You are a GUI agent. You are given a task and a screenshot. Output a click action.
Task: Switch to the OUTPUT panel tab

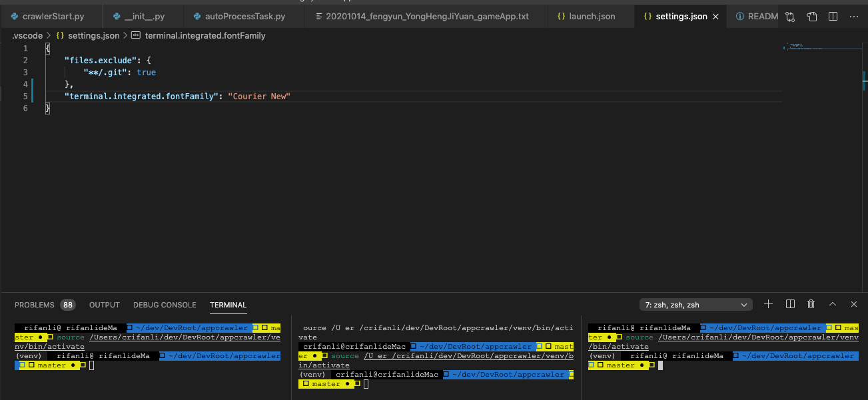coord(105,305)
